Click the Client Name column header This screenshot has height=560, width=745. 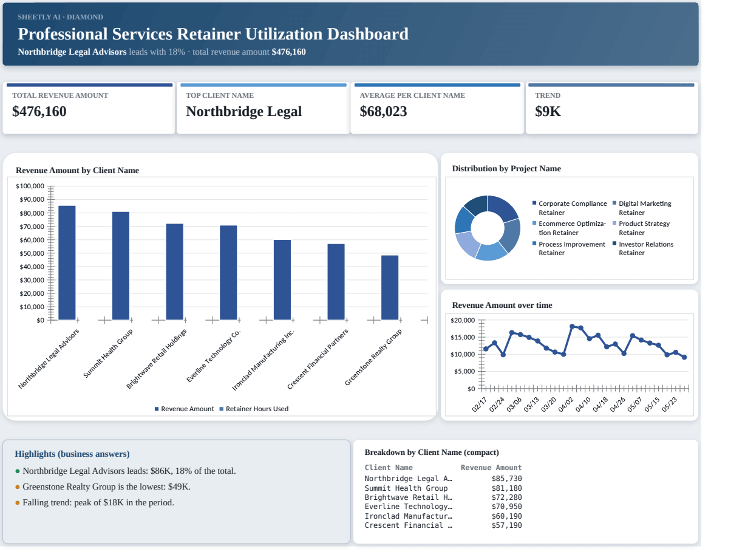point(389,468)
